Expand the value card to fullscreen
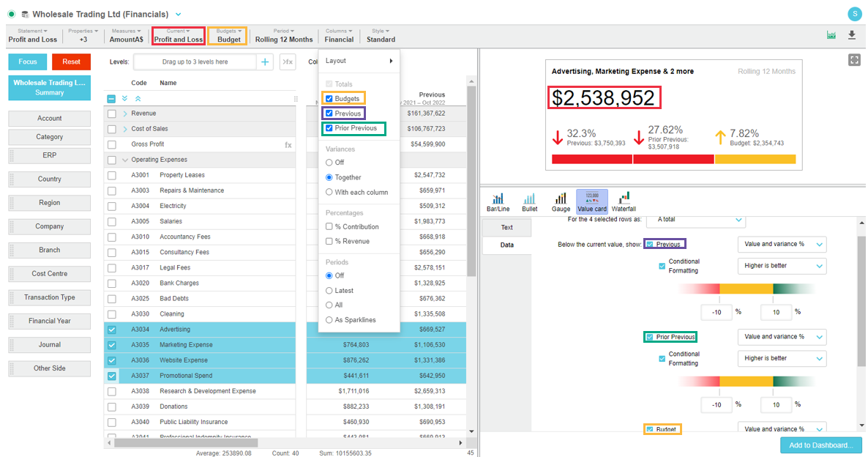868x457 pixels. pyautogui.click(x=854, y=60)
